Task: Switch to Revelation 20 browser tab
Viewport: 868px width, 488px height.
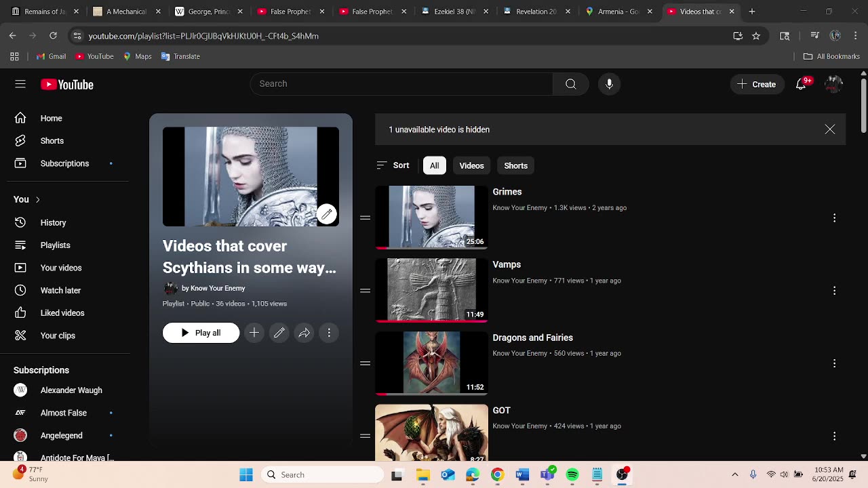Action: coord(536,12)
